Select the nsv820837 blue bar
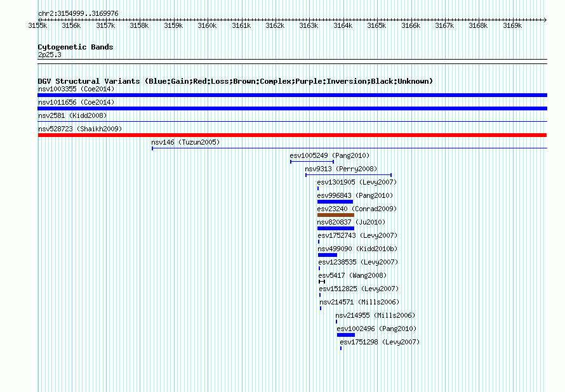 tap(336, 228)
